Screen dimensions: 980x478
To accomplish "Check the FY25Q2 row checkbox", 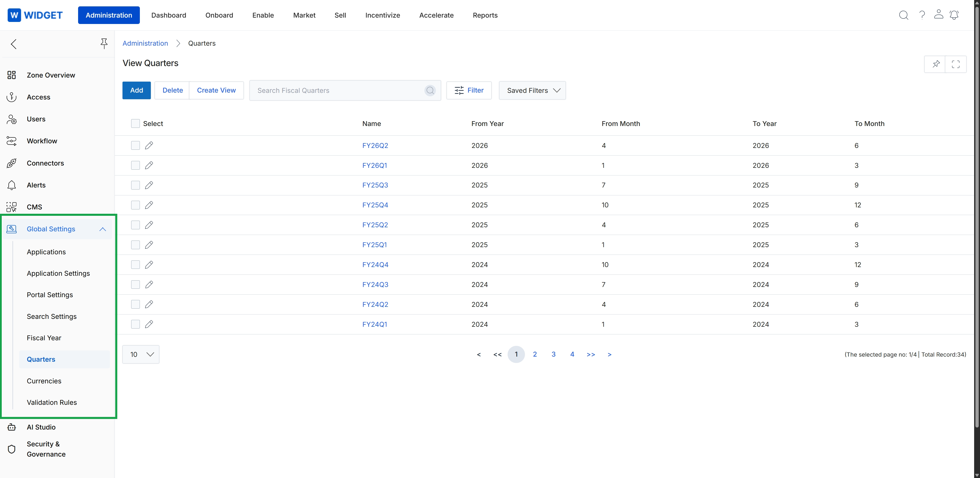I will click(136, 225).
